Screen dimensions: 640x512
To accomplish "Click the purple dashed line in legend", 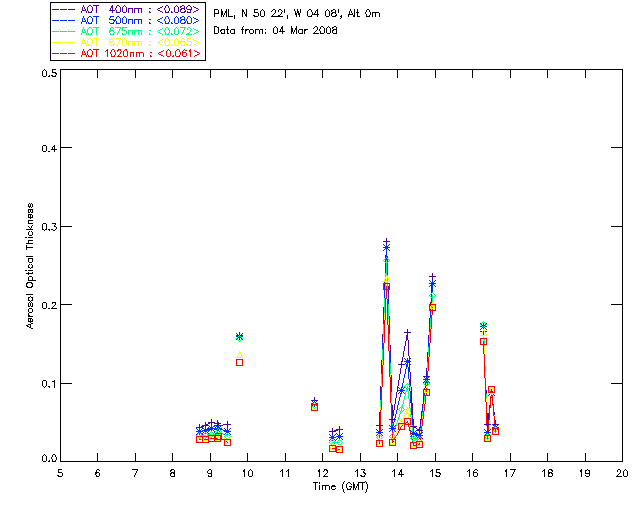I will pyautogui.click(x=64, y=9).
